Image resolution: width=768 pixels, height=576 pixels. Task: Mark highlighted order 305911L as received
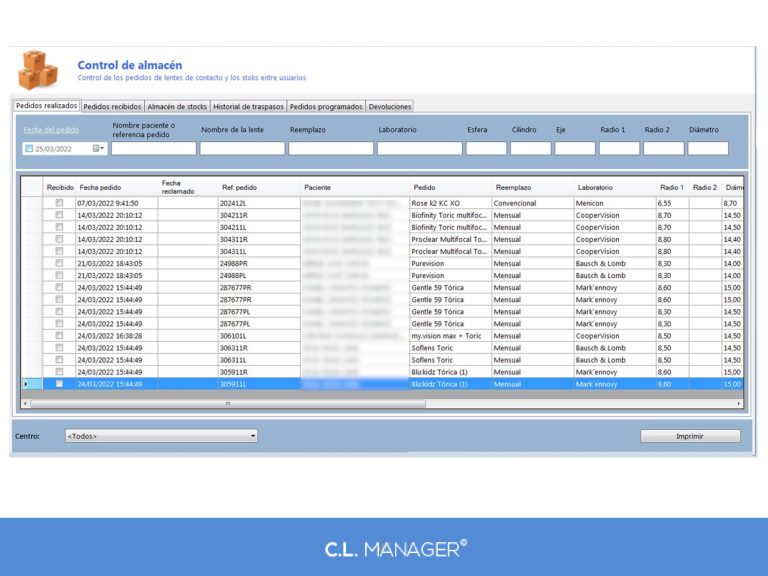tap(59, 384)
